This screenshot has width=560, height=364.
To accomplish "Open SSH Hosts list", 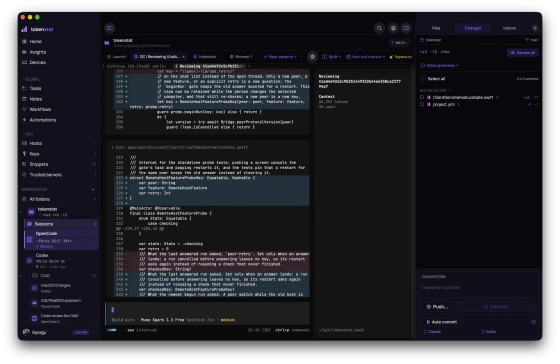I will (35, 143).
